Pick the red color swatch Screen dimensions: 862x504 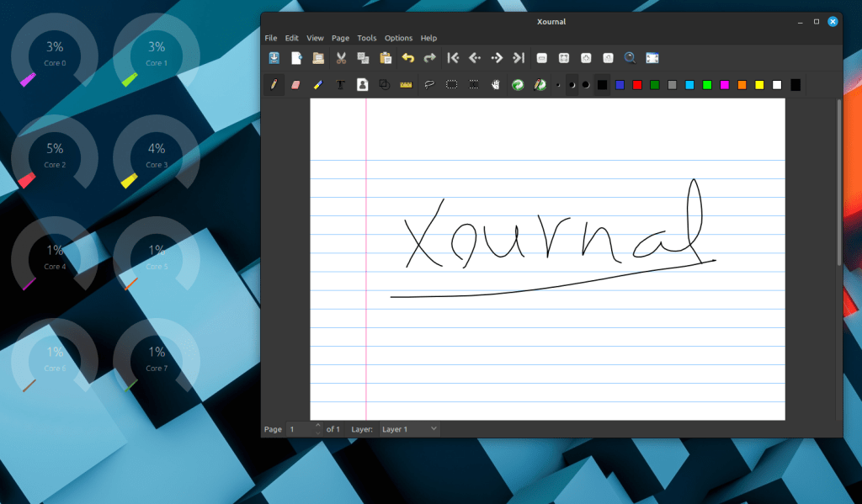pyautogui.click(x=637, y=84)
